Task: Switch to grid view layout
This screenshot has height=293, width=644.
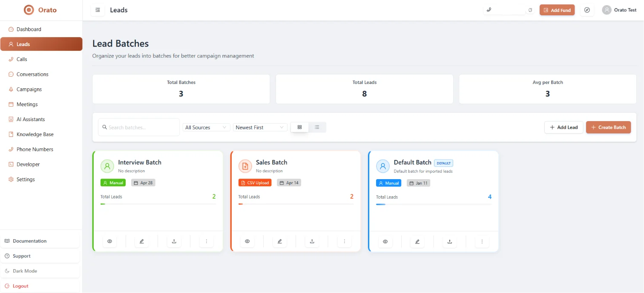Action: (x=299, y=127)
